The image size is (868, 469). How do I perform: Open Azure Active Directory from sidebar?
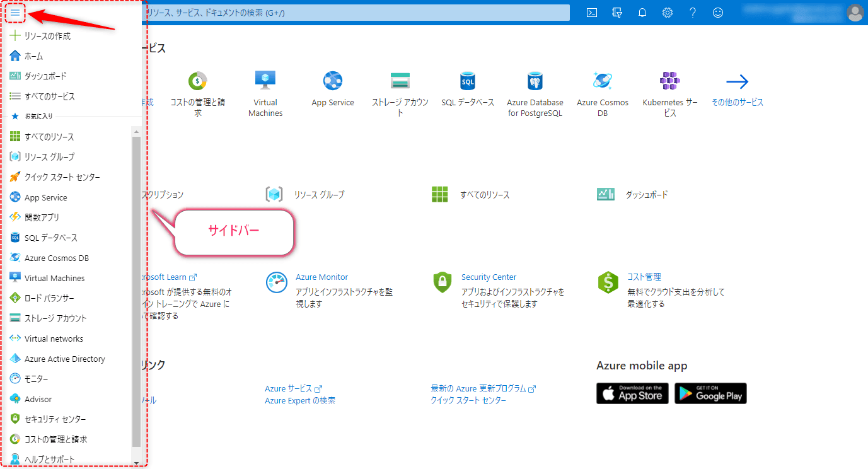pyautogui.click(x=64, y=359)
